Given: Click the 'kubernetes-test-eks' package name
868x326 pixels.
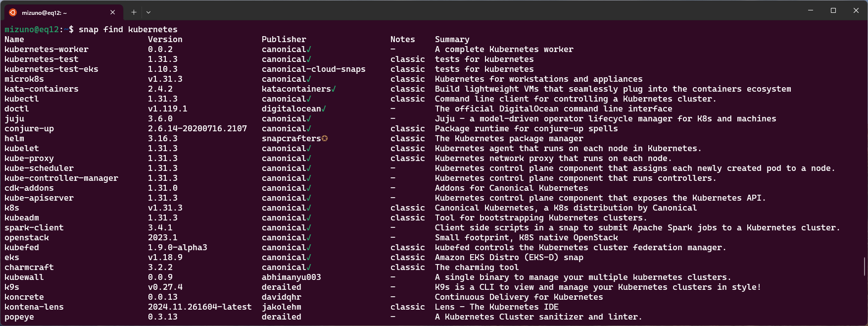Looking at the screenshot, I should tap(51, 69).
